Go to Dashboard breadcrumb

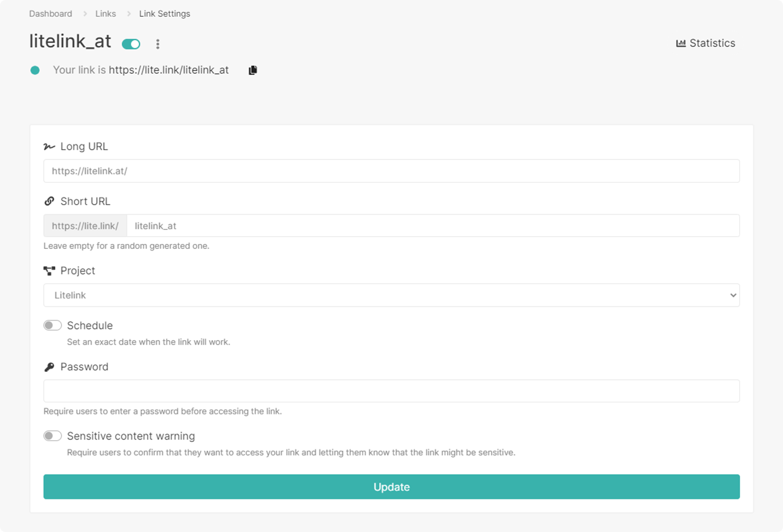[50, 13]
